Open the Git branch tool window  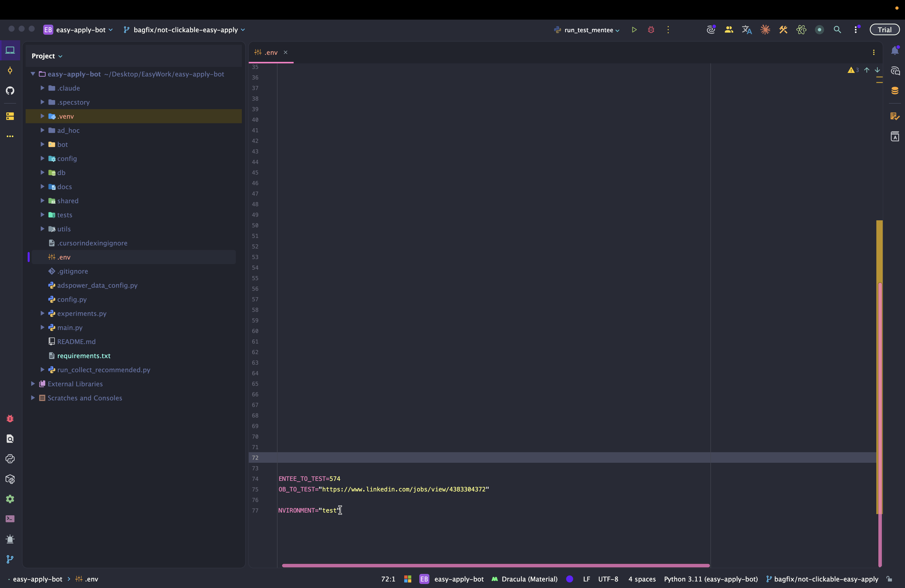pyautogui.click(x=10, y=559)
